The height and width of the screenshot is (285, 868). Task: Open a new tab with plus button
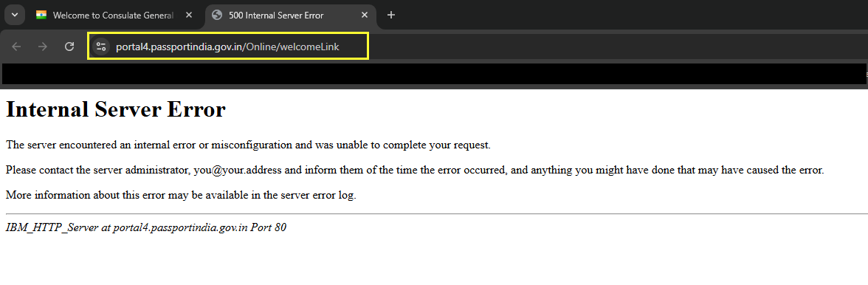[x=391, y=16]
